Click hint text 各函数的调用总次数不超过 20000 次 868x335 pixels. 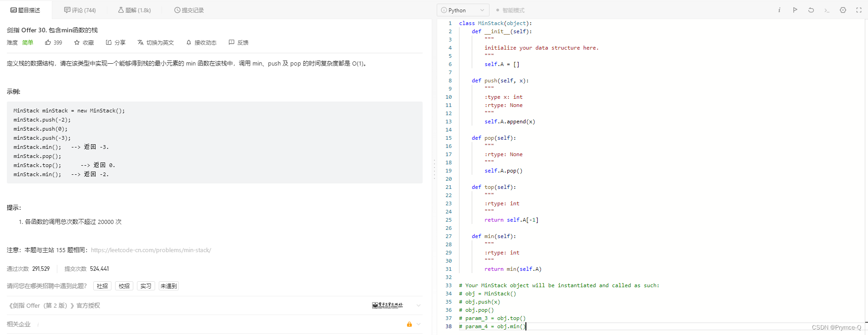tap(73, 222)
